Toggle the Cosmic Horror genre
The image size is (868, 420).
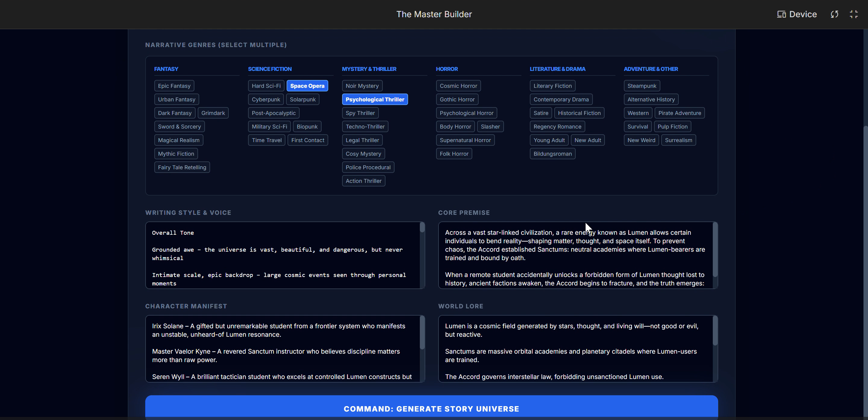point(458,86)
